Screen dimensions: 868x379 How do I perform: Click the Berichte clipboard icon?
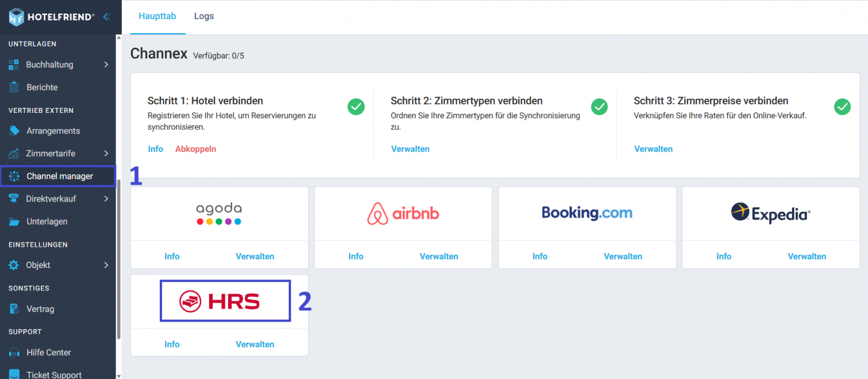click(x=14, y=88)
